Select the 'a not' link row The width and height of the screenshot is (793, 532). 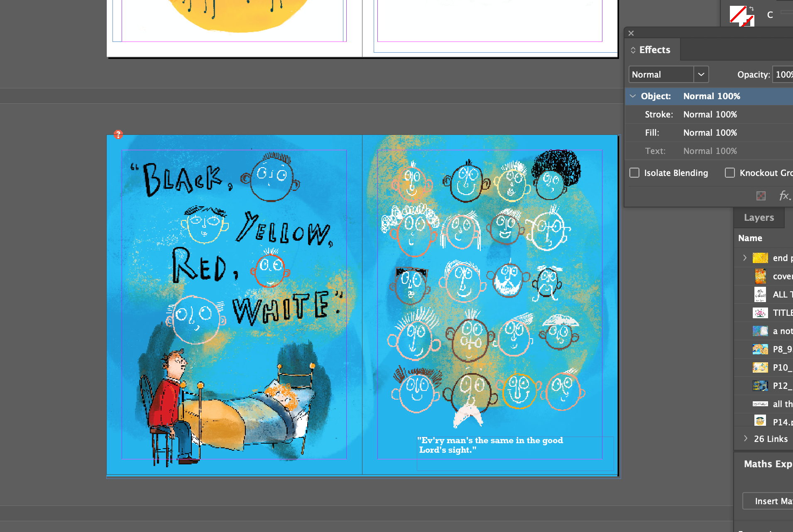pyautogui.click(x=764, y=331)
